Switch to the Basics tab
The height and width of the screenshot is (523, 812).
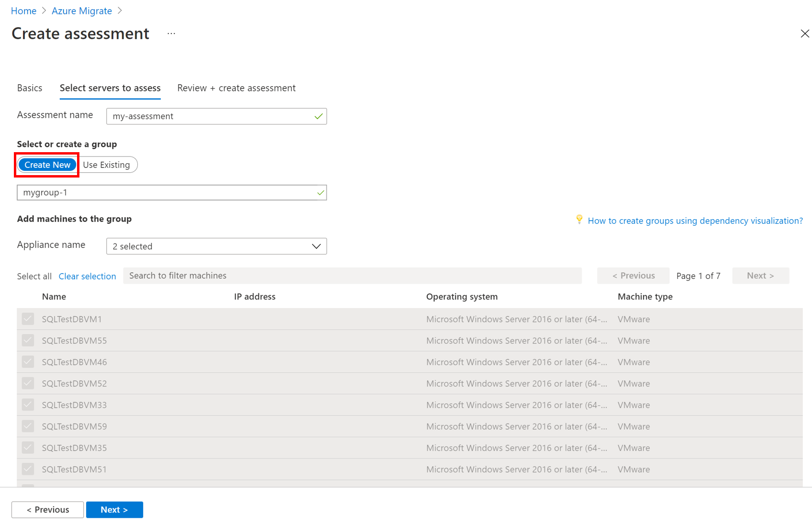[30, 88]
